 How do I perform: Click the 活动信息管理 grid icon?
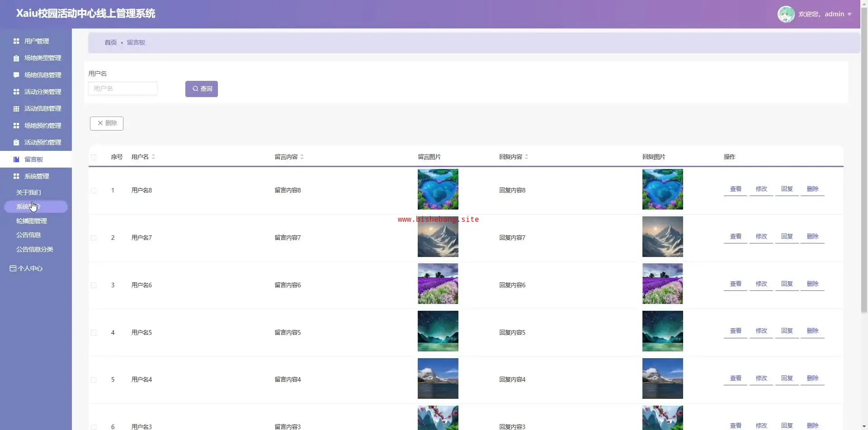16,109
